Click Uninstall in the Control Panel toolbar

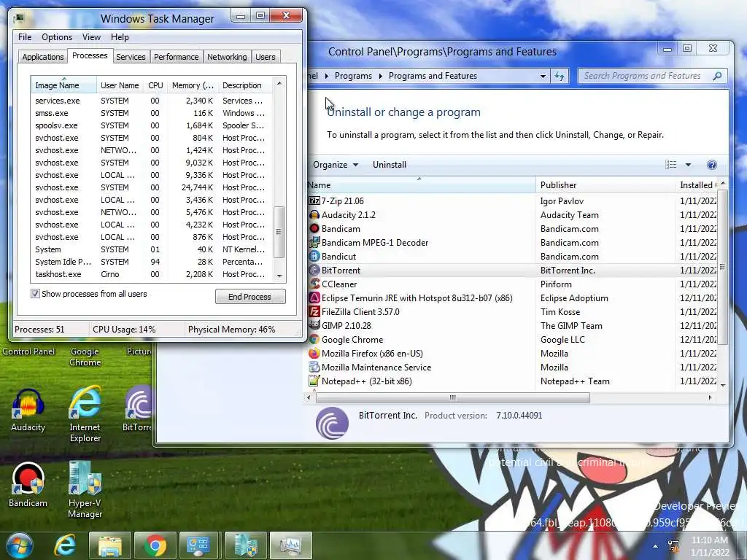click(x=390, y=165)
